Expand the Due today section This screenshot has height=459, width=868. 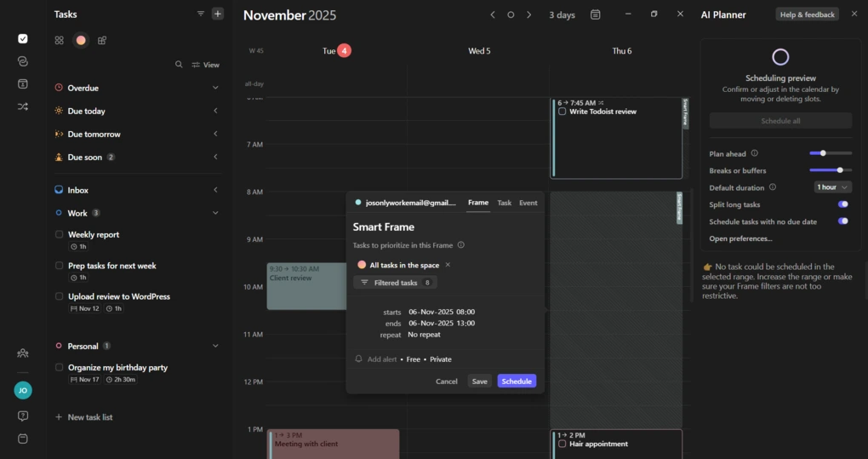[x=215, y=111]
